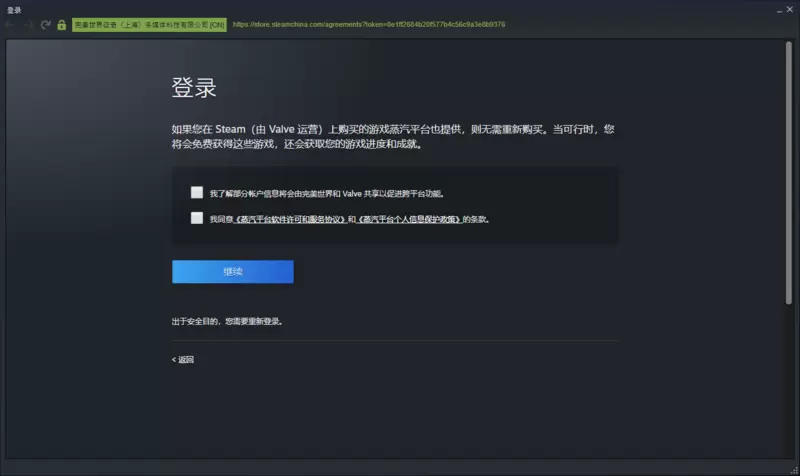Open 《蒸汽平台软件许可和服务协议》 link
Image resolution: width=800 pixels, height=476 pixels.
290,219
